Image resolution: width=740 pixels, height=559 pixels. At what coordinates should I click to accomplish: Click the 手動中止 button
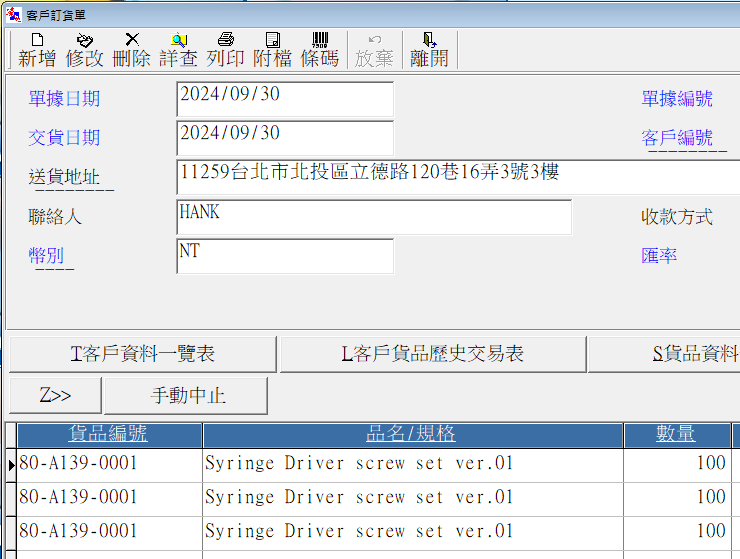pyautogui.click(x=187, y=395)
